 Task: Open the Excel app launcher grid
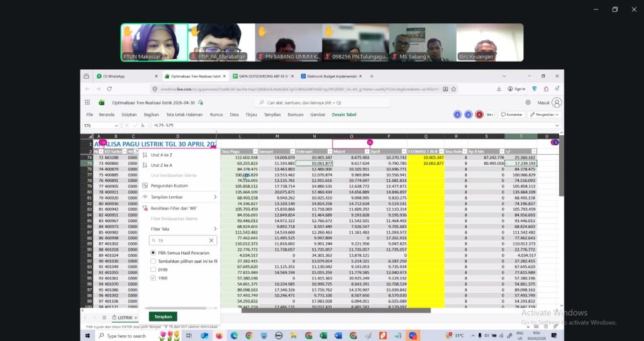point(87,103)
